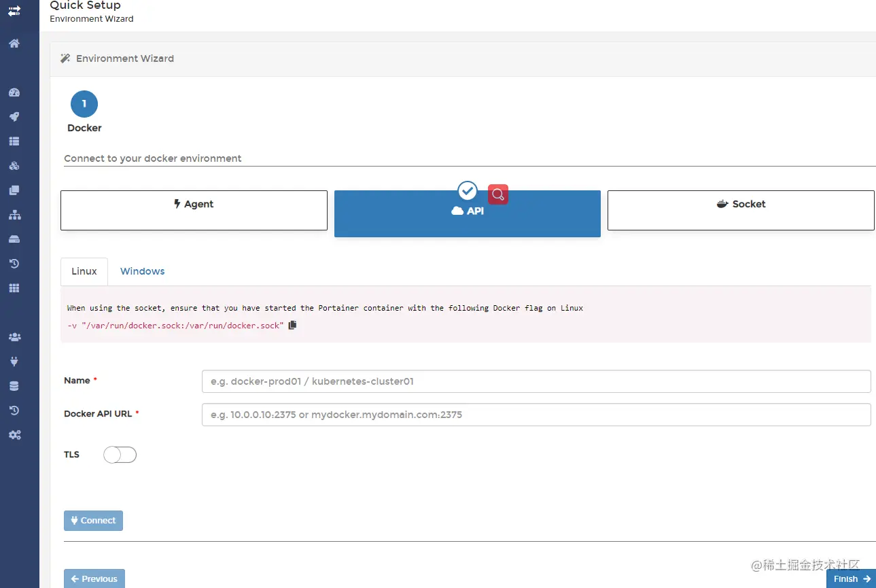Collapse the sidebar using the arrows toggle icon

14,11
